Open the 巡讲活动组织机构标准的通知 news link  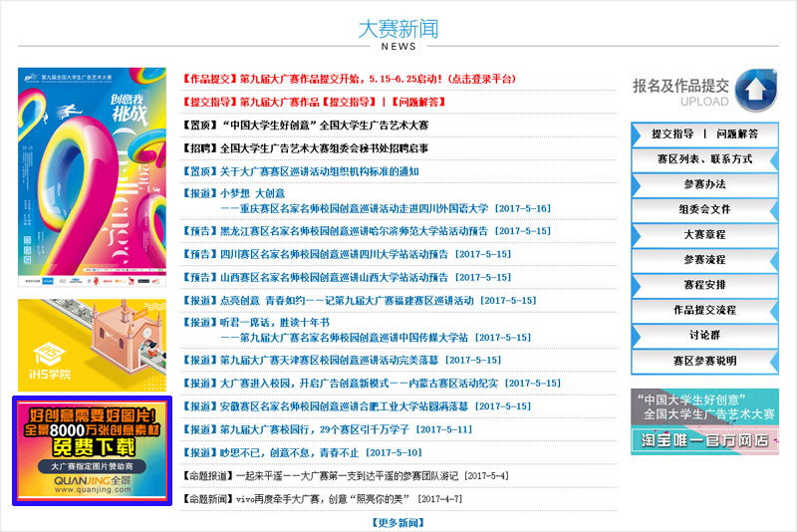[301, 171]
